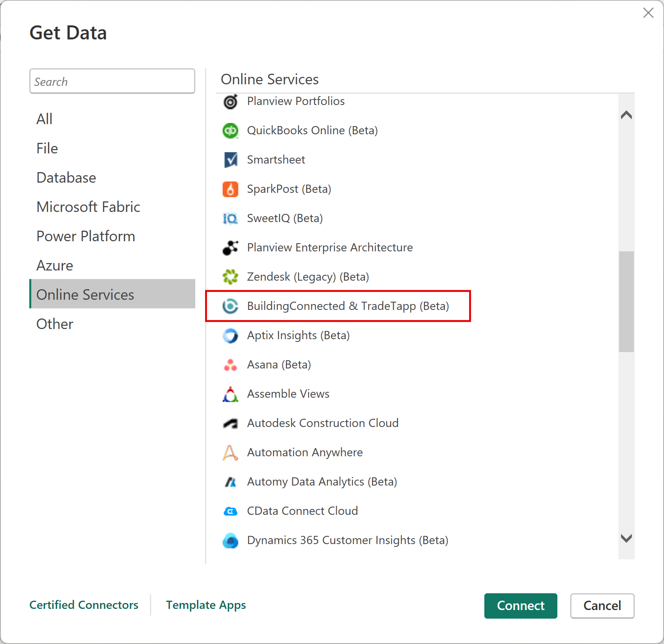Switch to the Database category

point(66,178)
